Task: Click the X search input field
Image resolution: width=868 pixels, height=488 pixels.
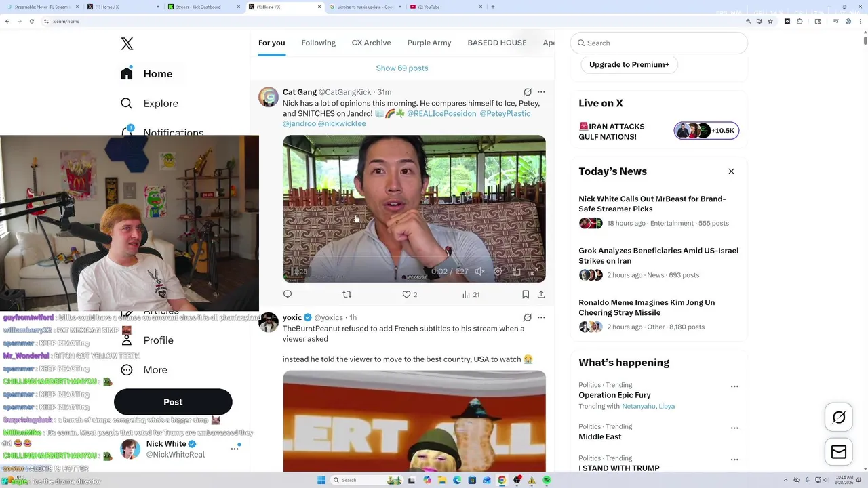Action: (x=659, y=43)
